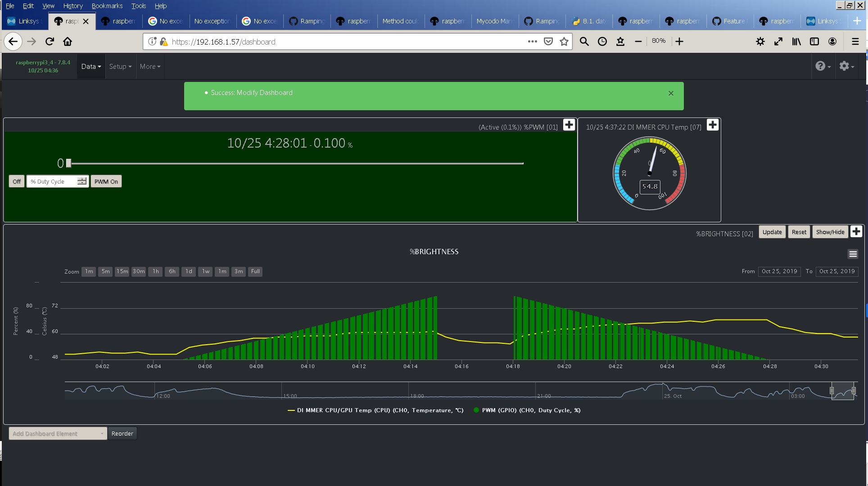This screenshot has width=868, height=486.
Task: Turn the PWM output Off
Action: pos(16,181)
